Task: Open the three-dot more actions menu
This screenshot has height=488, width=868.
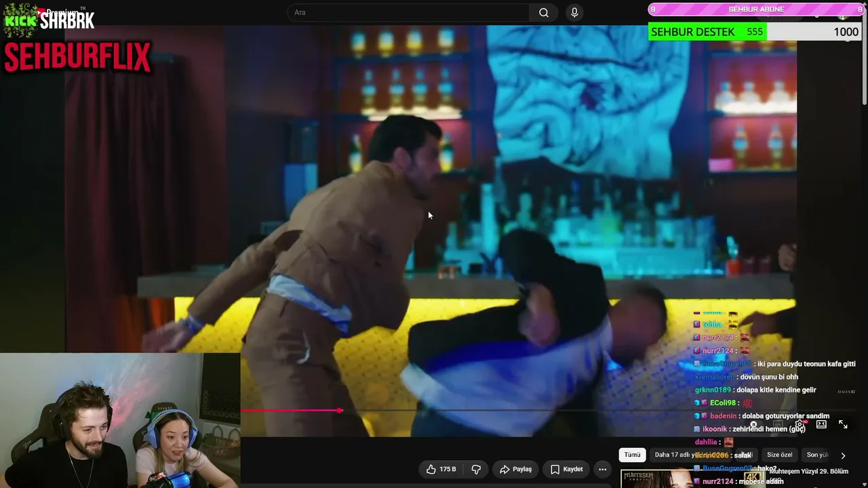Action: (x=602, y=469)
